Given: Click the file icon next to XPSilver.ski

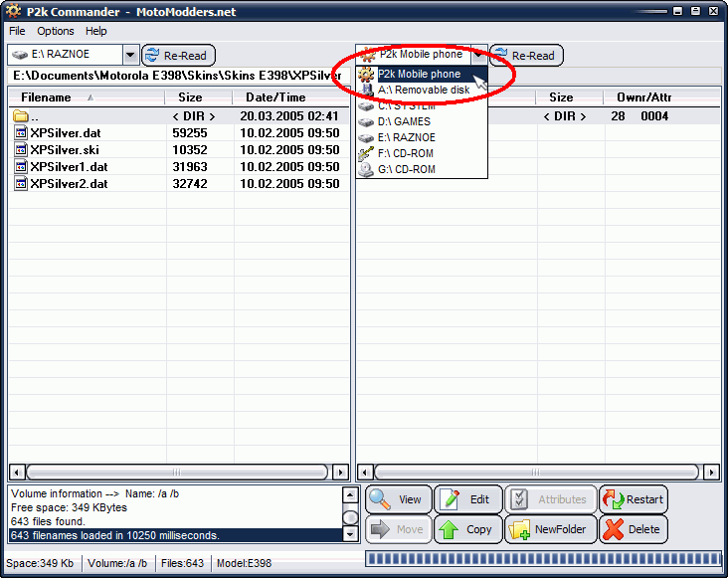Looking at the screenshot, I should coord(21,150).
